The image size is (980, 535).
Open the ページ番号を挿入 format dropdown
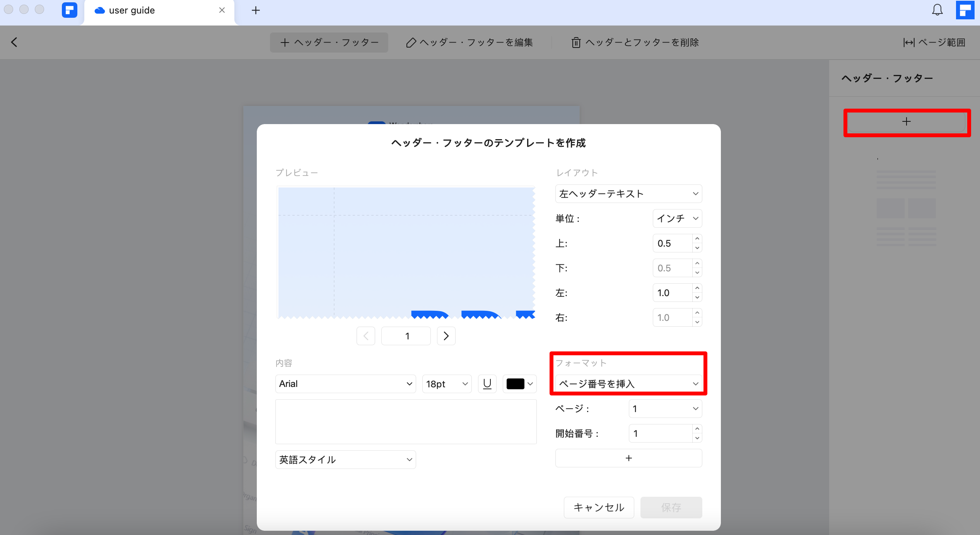(x=628, y=384)
